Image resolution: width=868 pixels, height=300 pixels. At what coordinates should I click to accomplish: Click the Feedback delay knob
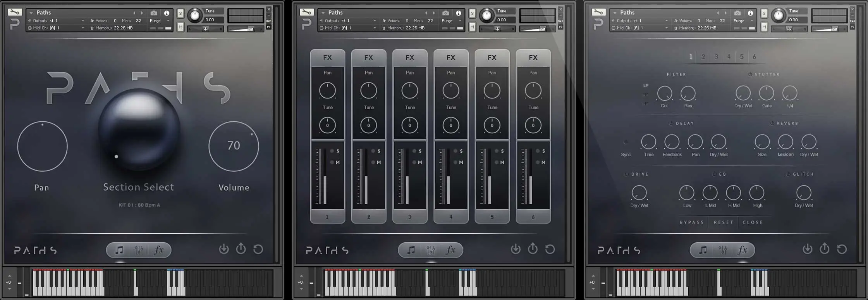[672, 142]
